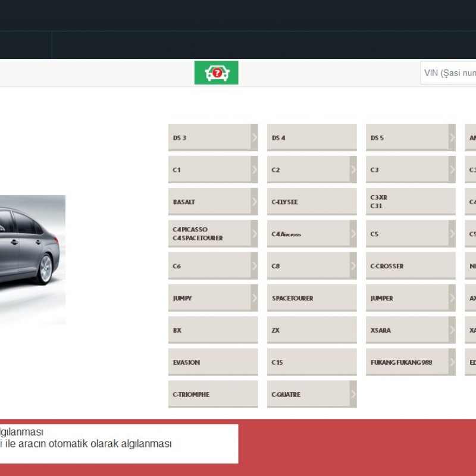Select the C4 Aircross model

coord(306,233)
